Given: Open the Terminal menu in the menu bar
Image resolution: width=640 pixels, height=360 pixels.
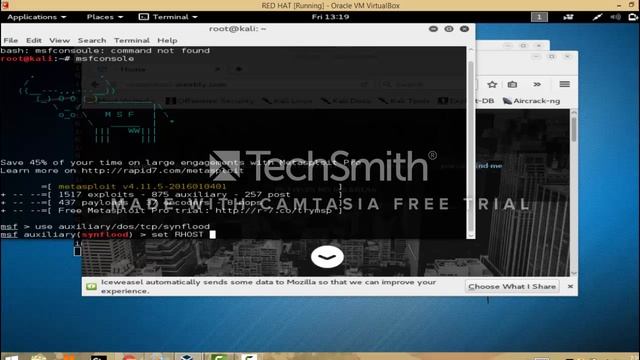Looking at the screenshot, I should tap(132, 40).
